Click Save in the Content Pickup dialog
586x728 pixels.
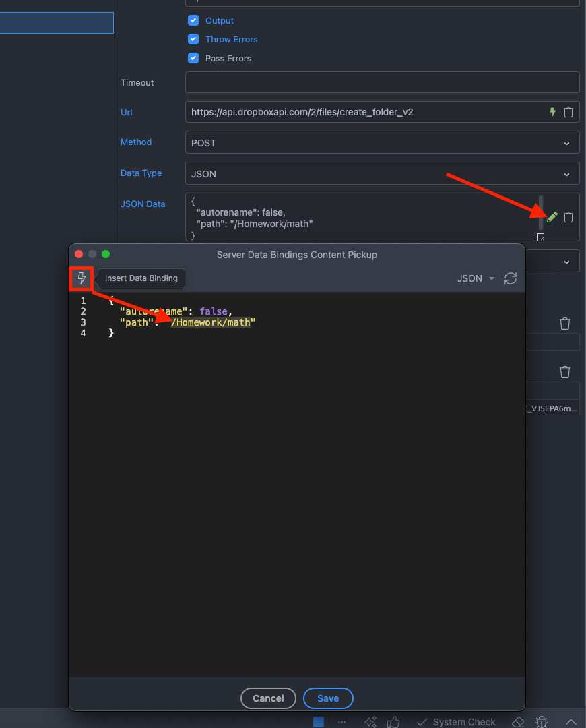328,698
